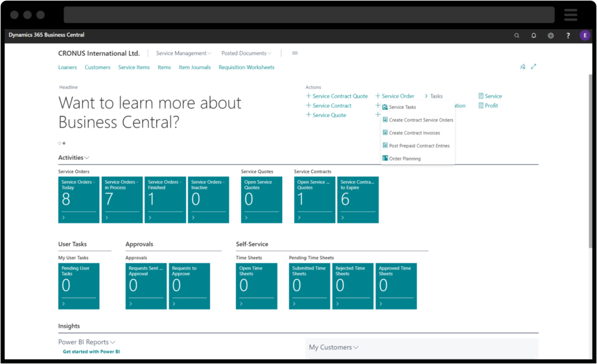Open Notifications via the bell icon
The height and width of the screenshot is (364, 597).
coord(533,35)
